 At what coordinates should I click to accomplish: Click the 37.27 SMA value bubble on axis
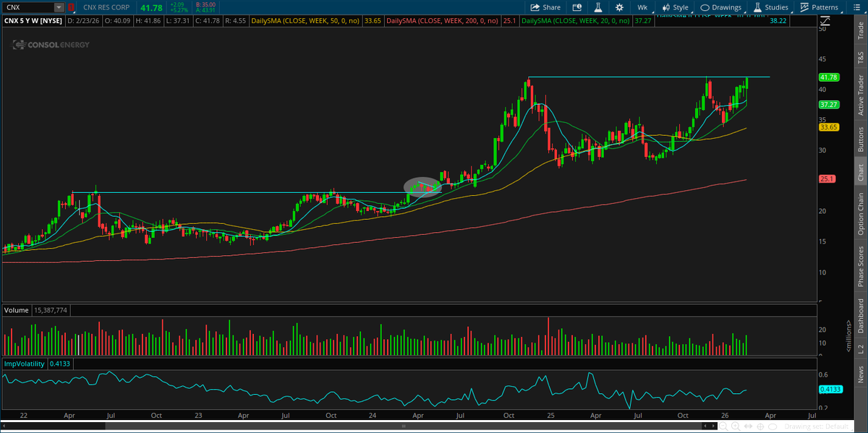pos(828,104)
